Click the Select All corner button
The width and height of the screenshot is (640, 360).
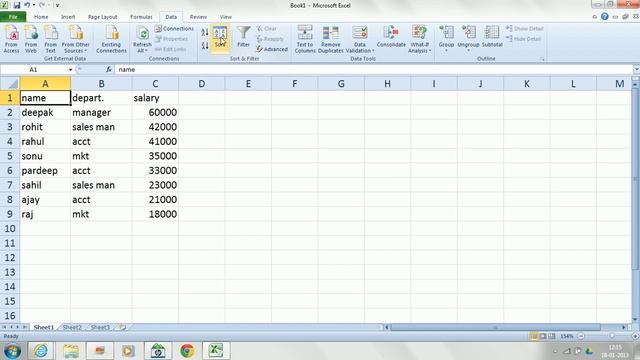[10, 84]
